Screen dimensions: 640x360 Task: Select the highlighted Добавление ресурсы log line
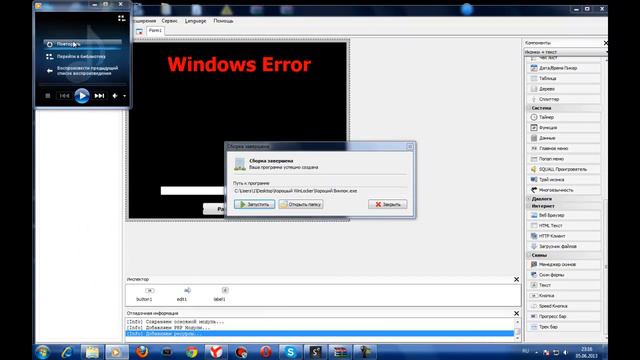320,333
